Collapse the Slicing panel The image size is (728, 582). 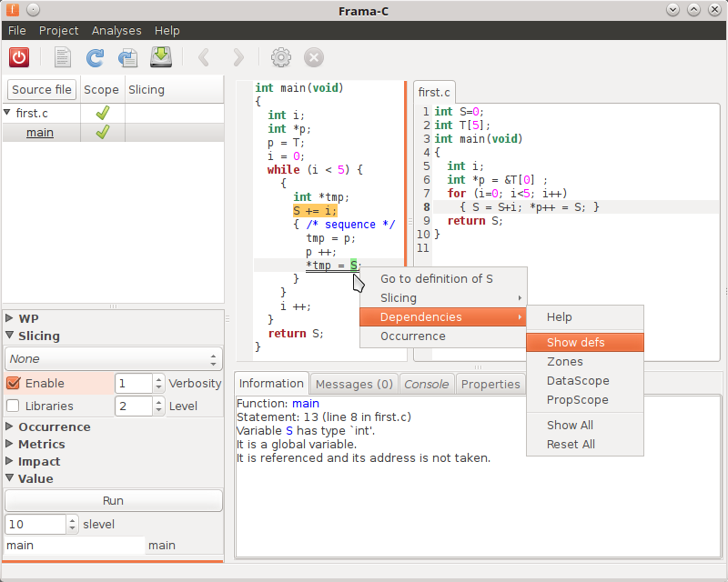(x=9, y=335)
